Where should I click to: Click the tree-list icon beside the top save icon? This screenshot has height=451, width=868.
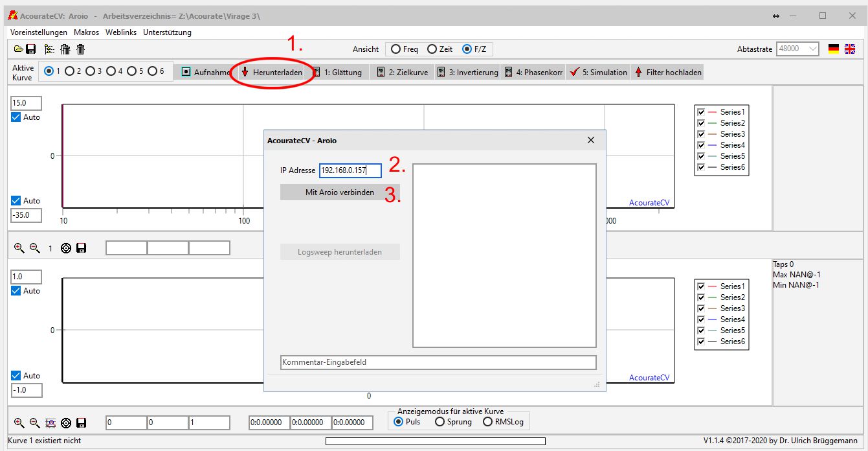(x=49, y=49)
